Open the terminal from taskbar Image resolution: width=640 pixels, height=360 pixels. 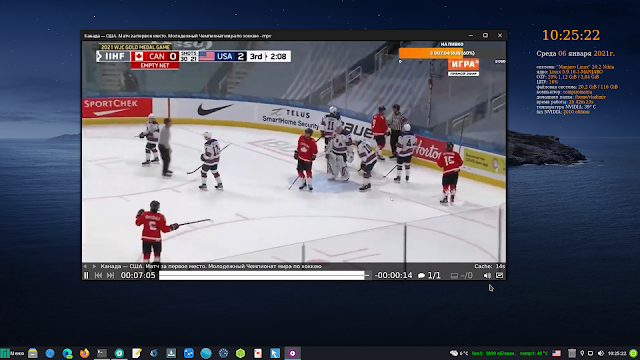coord(102,353)
